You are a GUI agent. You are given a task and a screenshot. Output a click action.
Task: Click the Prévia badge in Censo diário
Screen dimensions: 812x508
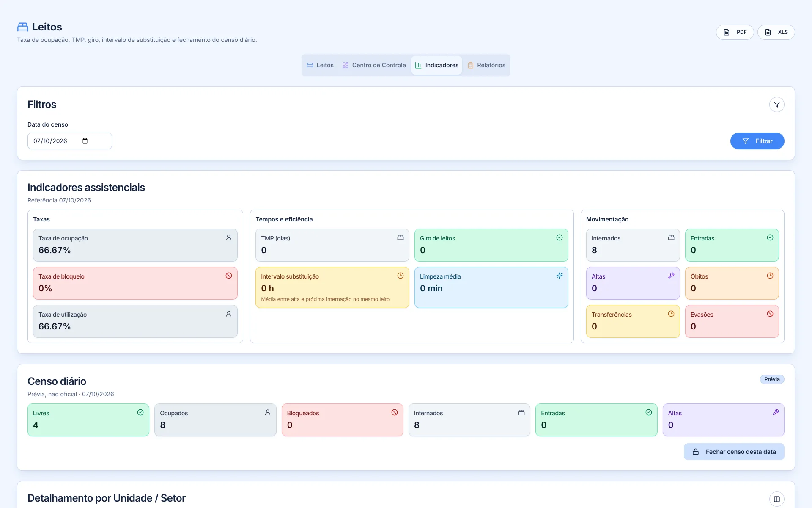pos(772,379)
